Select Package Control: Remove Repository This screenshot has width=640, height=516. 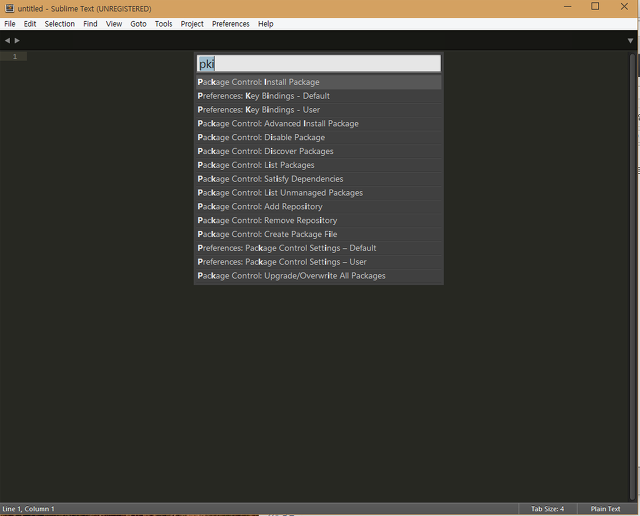[x=319, y=221]
